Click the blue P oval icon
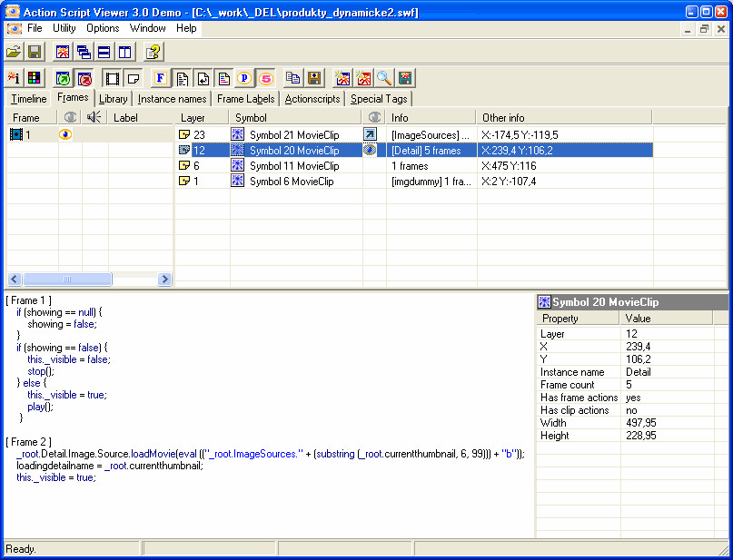The height and width of the screenshot is (560, 733). click(244, 78)
